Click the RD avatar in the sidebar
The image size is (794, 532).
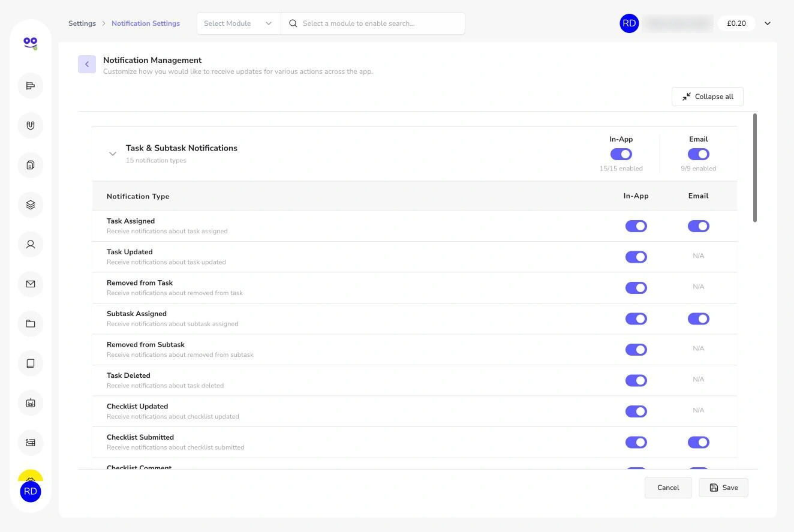coord(31,492)
